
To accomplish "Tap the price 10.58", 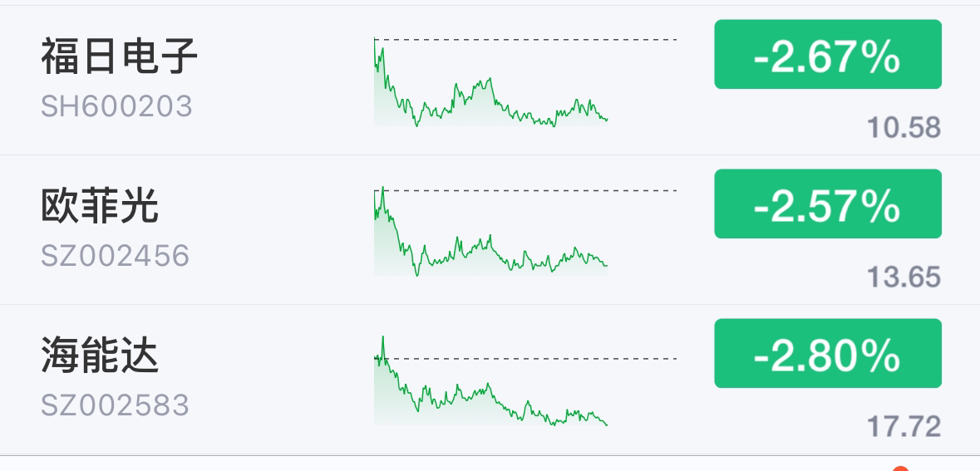I will click(904, 127).
